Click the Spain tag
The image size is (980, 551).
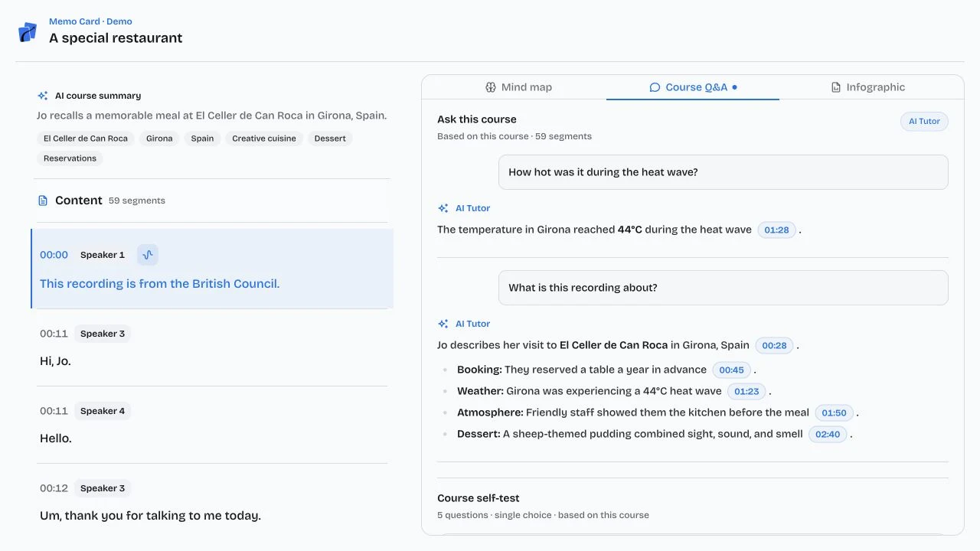[203, 139]
